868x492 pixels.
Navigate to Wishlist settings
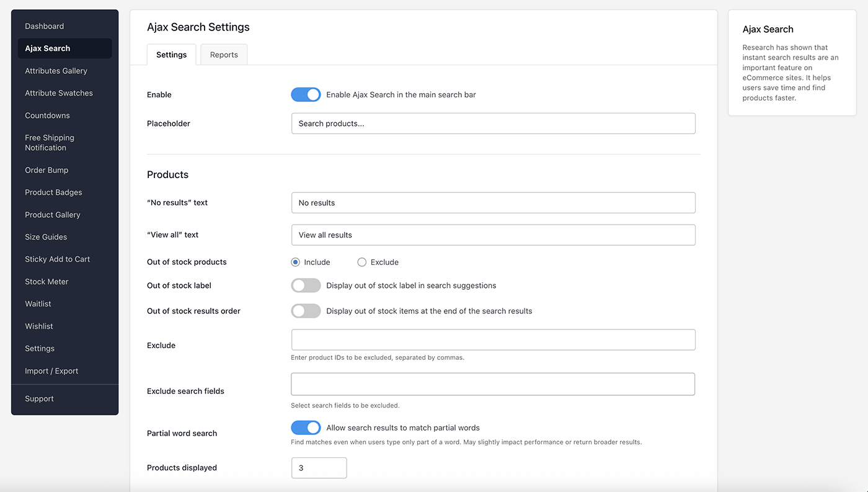click(38, 326)
